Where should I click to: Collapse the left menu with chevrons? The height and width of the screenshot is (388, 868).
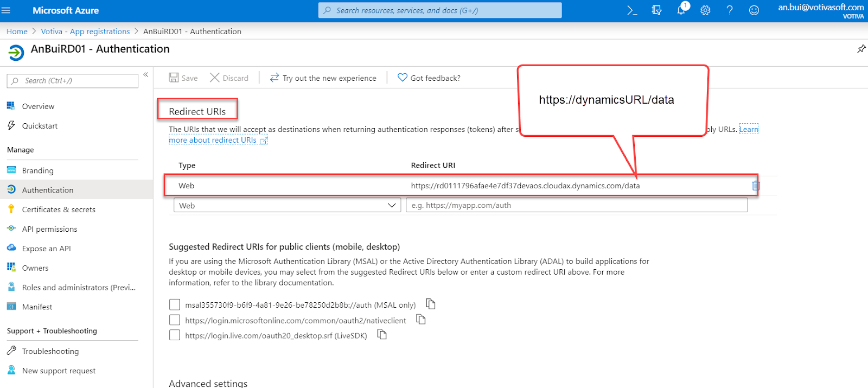[146, 74]
